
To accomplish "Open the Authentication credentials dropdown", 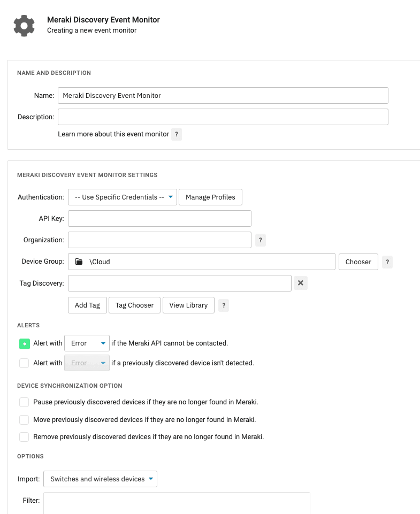I will (x=122, y=197).
